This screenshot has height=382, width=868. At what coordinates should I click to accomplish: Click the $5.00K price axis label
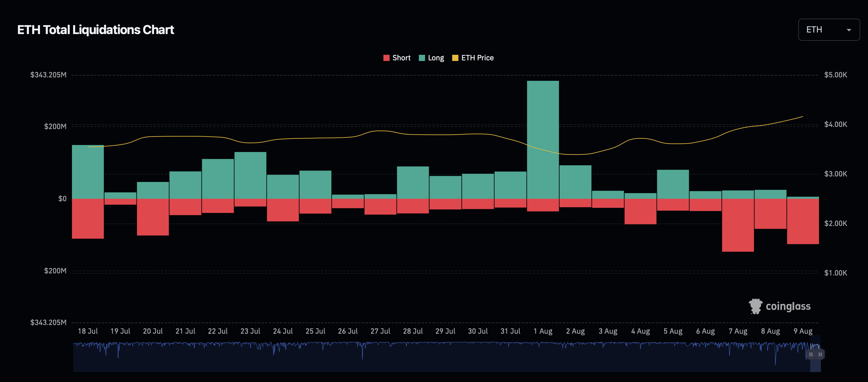[835, 75]
